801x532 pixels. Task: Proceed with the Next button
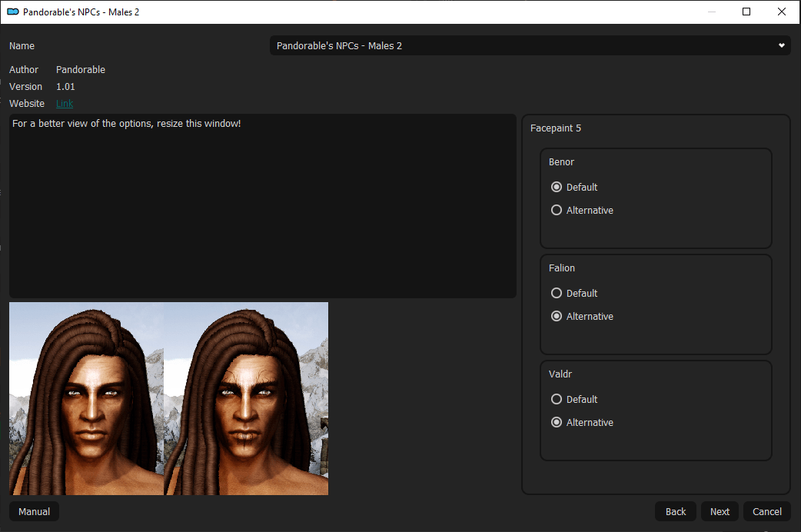click(720, 511)
